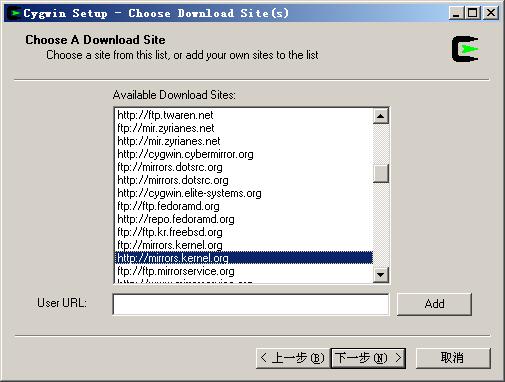Click highlighted http://mirrors.kernel.org entry
Screen dimensions: 505x382
243,258
